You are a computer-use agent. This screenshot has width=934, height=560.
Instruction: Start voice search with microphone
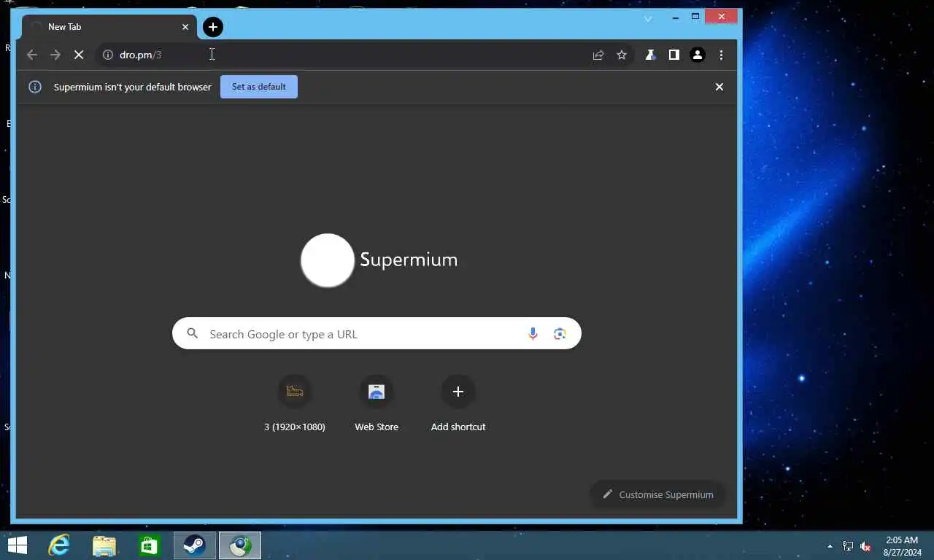[x=533, y=333]
